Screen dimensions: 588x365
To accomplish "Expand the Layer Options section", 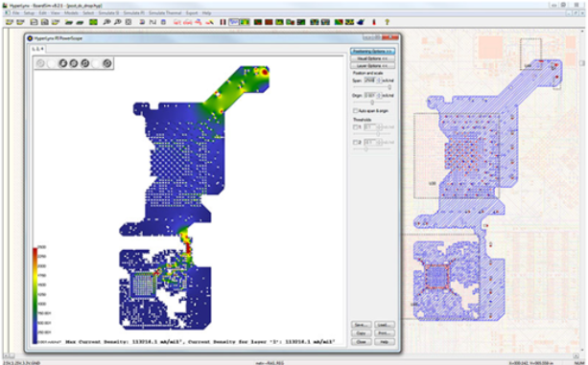I will (x=372, y=66).
